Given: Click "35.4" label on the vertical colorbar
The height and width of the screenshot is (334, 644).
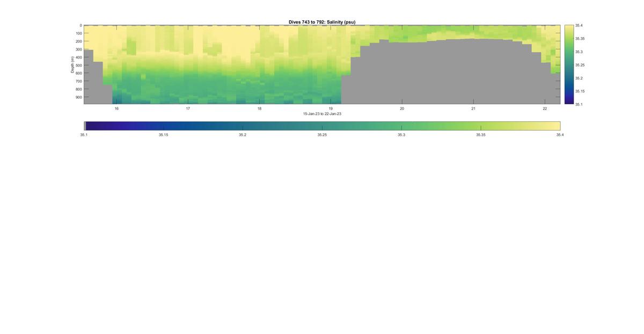Looking at the screenshot, I should (x=579, y=26).
